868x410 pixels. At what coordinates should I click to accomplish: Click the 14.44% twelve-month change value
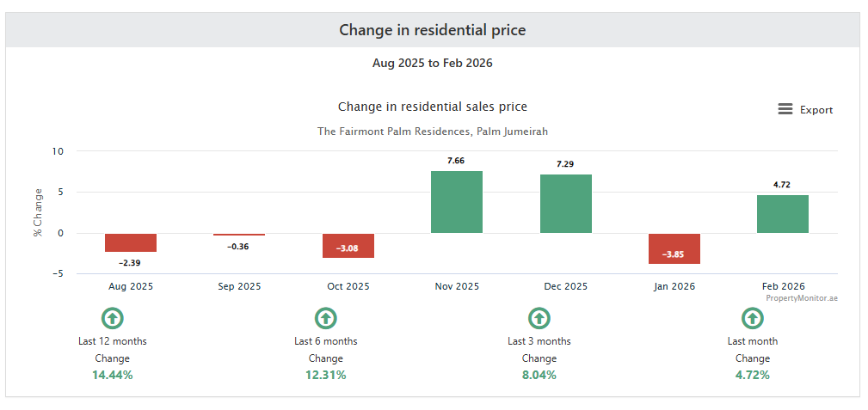[x=113, y=375]
